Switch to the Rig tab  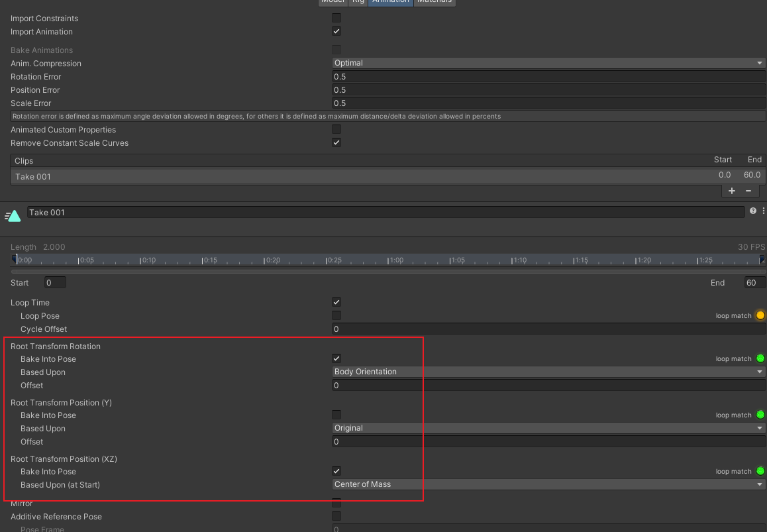(x=358, y=1)
